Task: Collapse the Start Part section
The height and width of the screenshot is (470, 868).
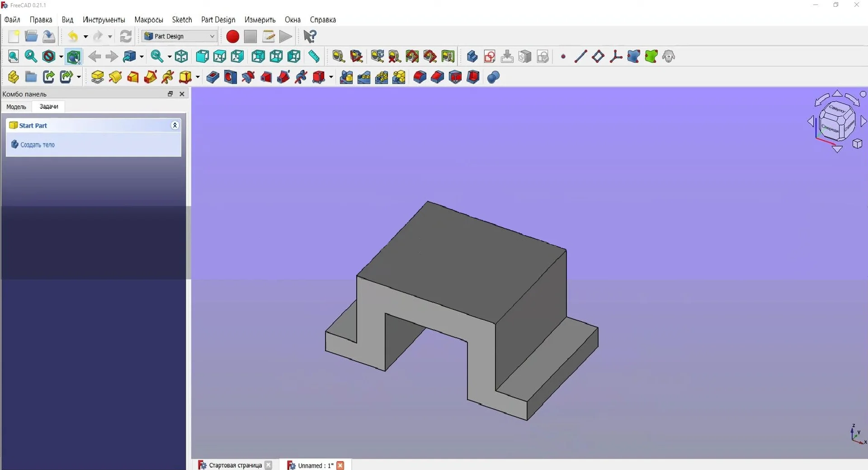Action: tap(175, 125)
